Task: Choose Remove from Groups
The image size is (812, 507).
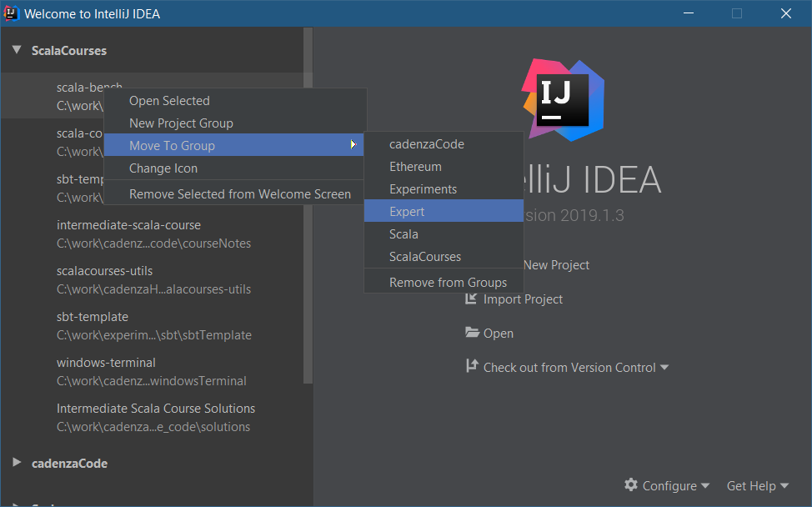Action: pyautogui.click(x=444, y=282)
